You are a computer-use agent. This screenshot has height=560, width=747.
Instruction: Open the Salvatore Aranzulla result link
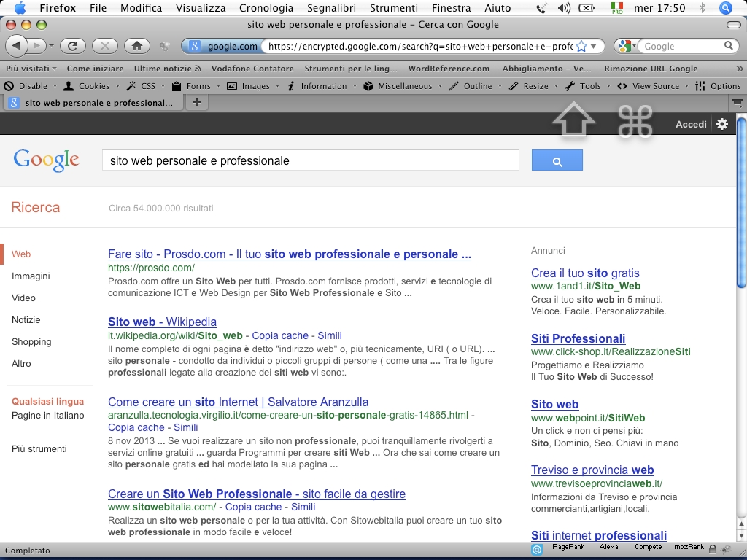coord(239,402)
